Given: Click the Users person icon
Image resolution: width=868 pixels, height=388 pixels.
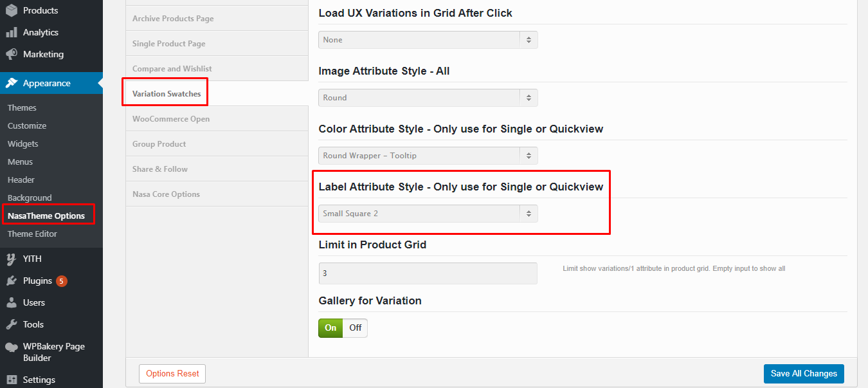Looking at the screenshot, I should (x=12, y=302).
